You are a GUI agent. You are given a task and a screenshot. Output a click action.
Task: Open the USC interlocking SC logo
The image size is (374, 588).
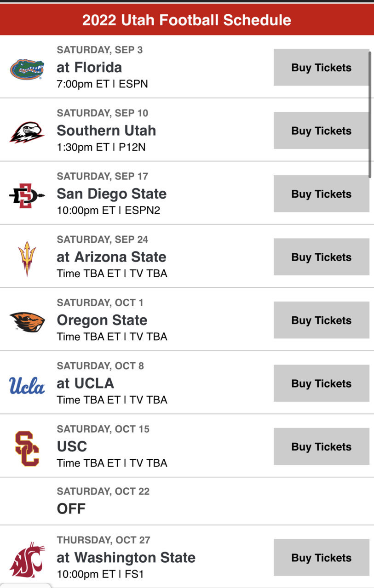[x=27, y=448]
